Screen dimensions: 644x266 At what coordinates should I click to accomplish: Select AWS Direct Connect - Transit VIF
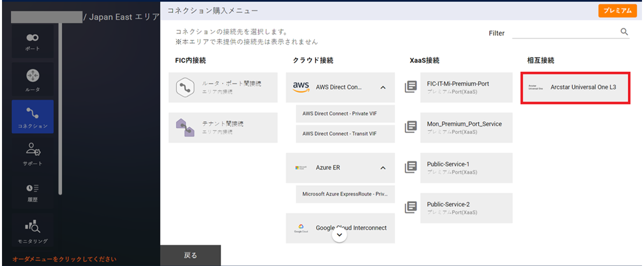345,134
